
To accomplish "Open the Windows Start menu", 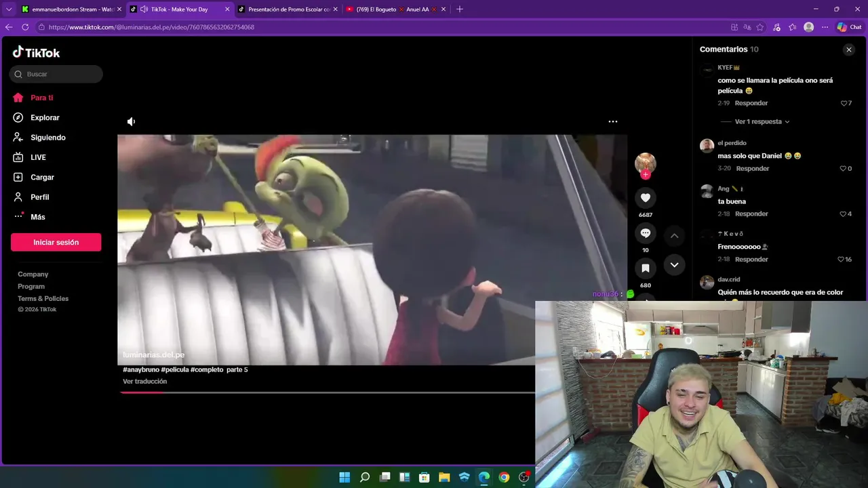I will 344,477.
